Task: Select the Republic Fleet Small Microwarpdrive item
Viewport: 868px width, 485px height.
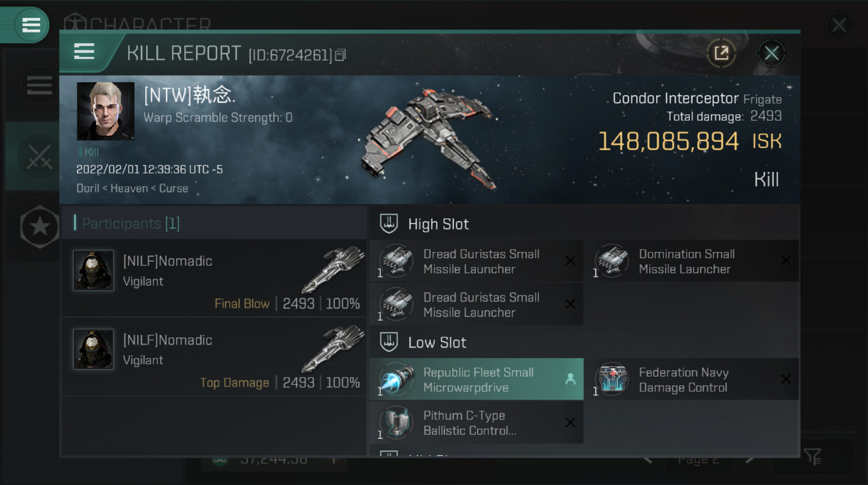Action: [x=477, y=379]
